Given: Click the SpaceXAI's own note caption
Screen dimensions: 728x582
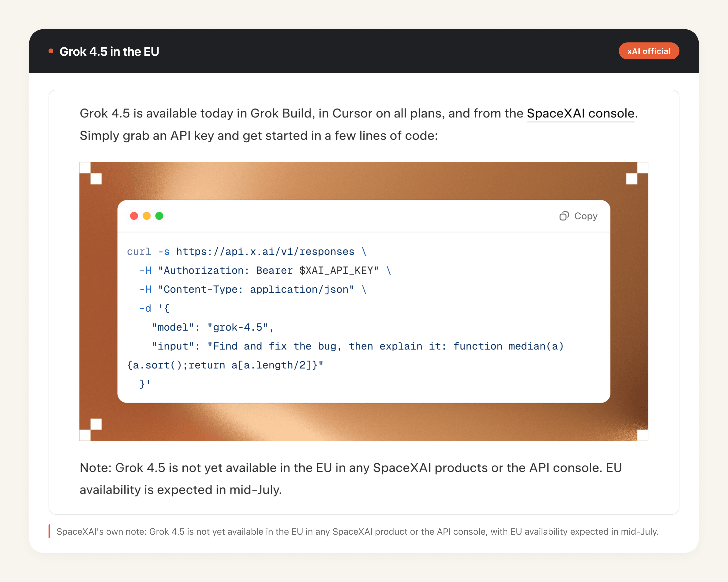Looking at the screenshot, I should click(x=358, y=532).
